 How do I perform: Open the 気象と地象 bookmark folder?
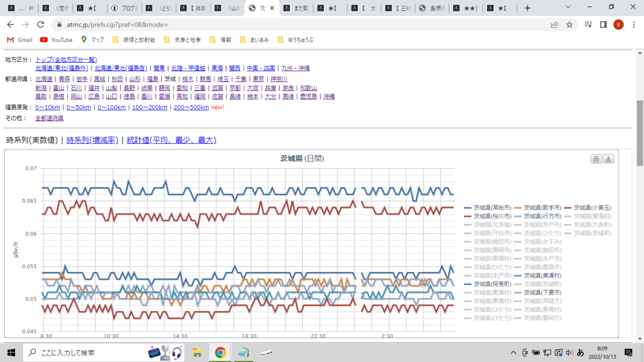pyautogui.click(x=182, y=40)
